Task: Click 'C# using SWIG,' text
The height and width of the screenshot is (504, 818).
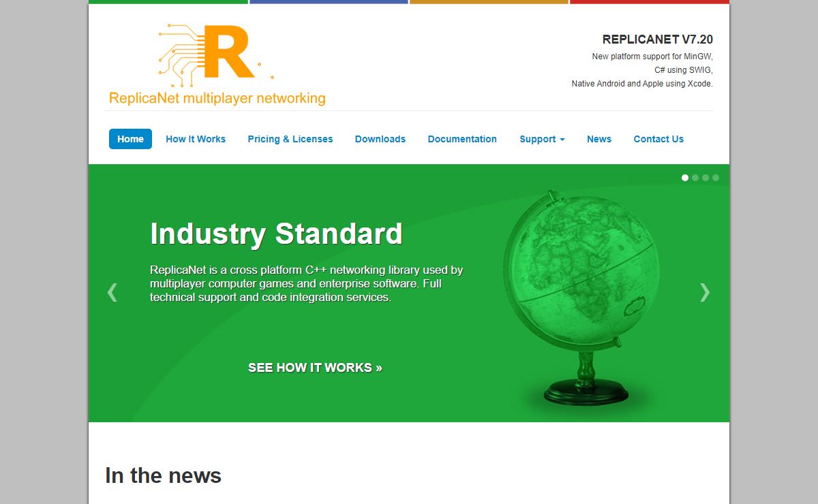Action: click(684, 70)
